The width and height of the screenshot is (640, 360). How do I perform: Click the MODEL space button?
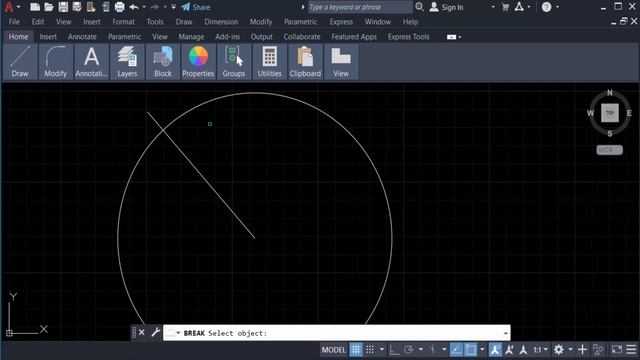(x=333, y=350)
